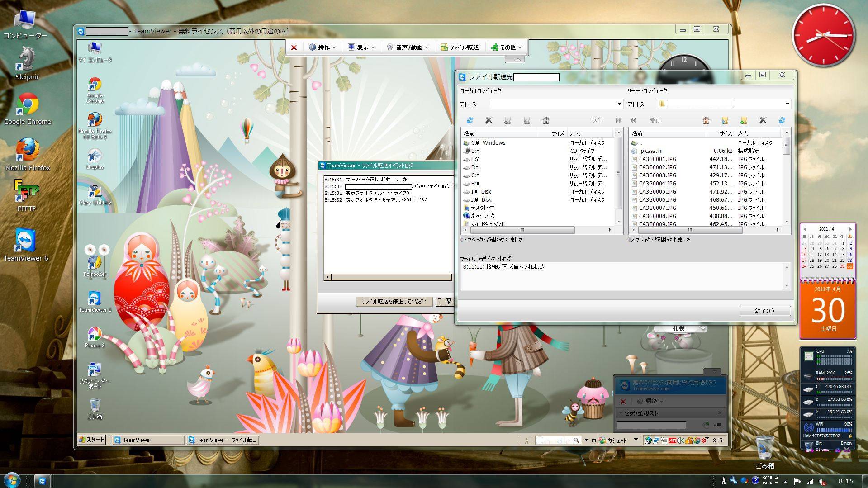Image resolution: width=868 pixels, height=488 pixels.
Task: Select remote taskbar TeamViewer - ファイル転 button
Action: pos(223,440)
